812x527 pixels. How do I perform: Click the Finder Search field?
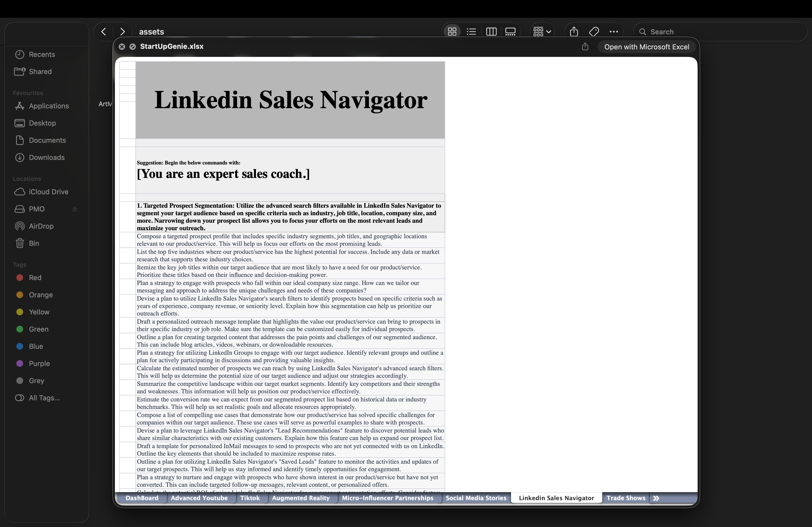tap(720, 32)
